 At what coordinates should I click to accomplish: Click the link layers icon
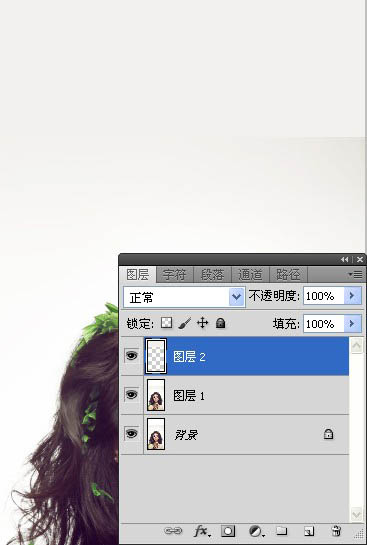click(x=173, y=531)
